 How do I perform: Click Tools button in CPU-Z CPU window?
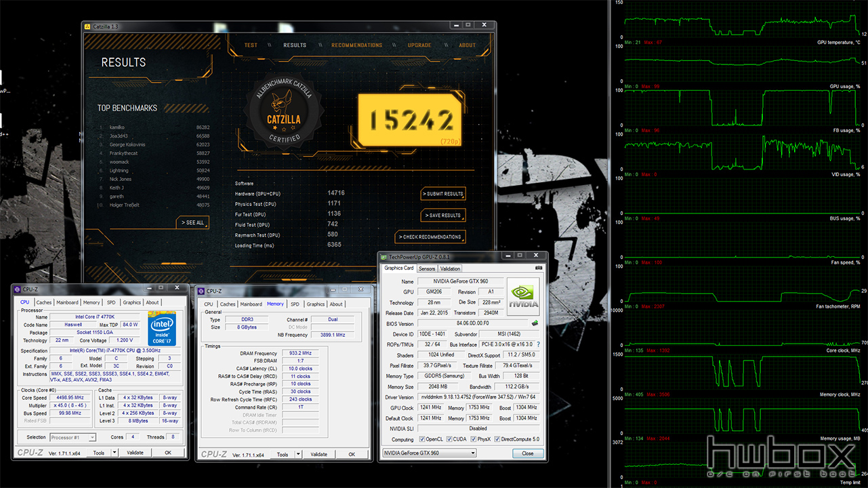point(99,452)
